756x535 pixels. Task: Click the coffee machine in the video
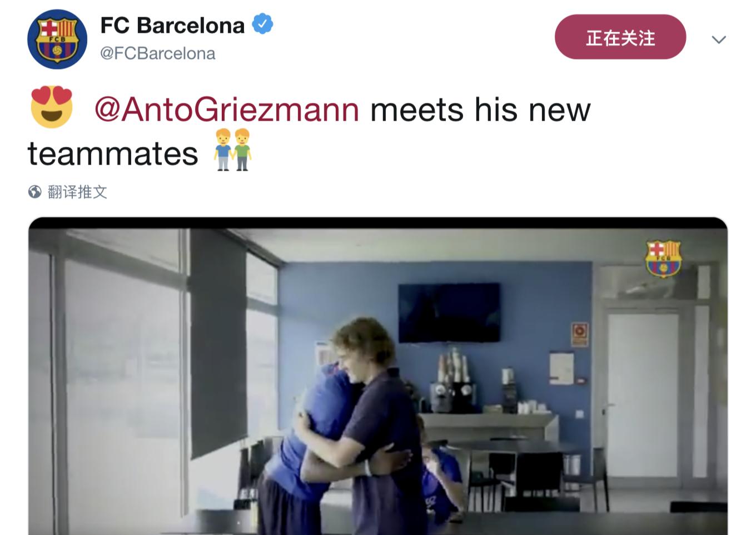pos(452,380)
